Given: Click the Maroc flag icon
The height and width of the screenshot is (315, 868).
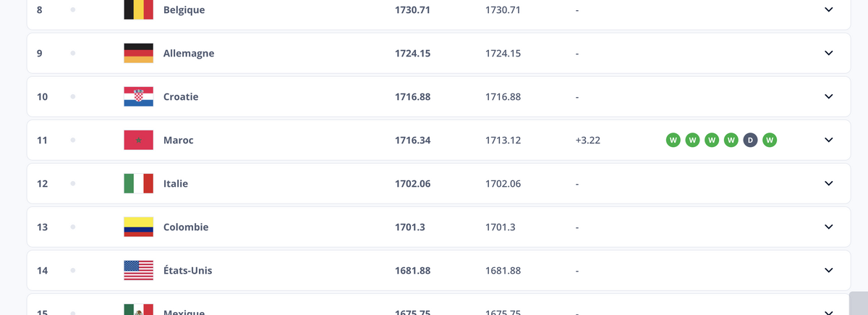Looking at the screenshot, I should tap(138, 140).
